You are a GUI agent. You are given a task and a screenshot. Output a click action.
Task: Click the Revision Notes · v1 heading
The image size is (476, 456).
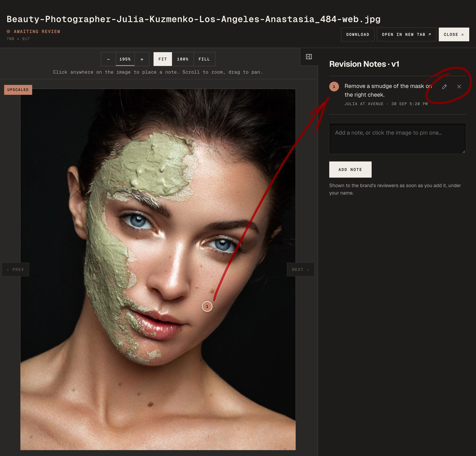(x=364, y=64)
